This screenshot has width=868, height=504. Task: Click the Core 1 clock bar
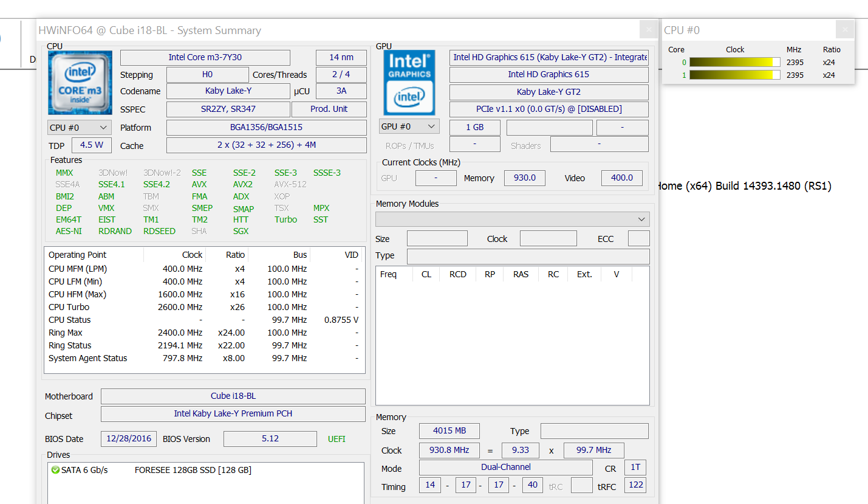[x=734, y=75]
